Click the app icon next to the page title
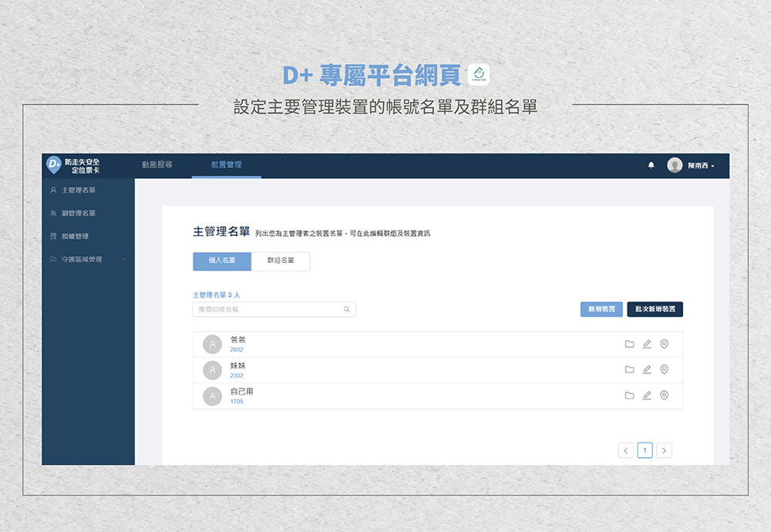 tap(479, 75)
